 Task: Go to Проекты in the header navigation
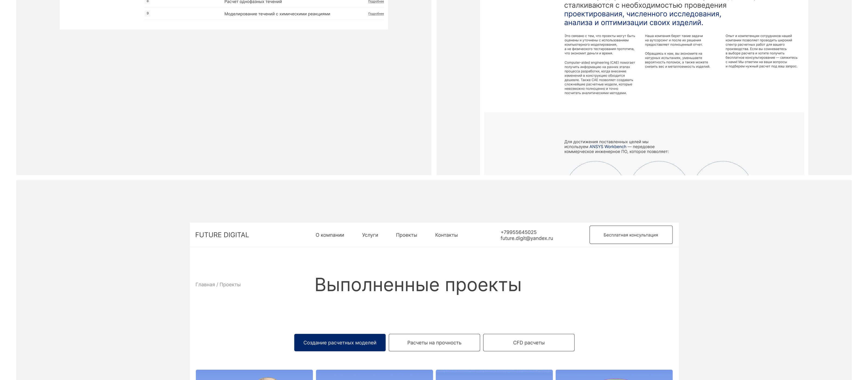point(406,235)
